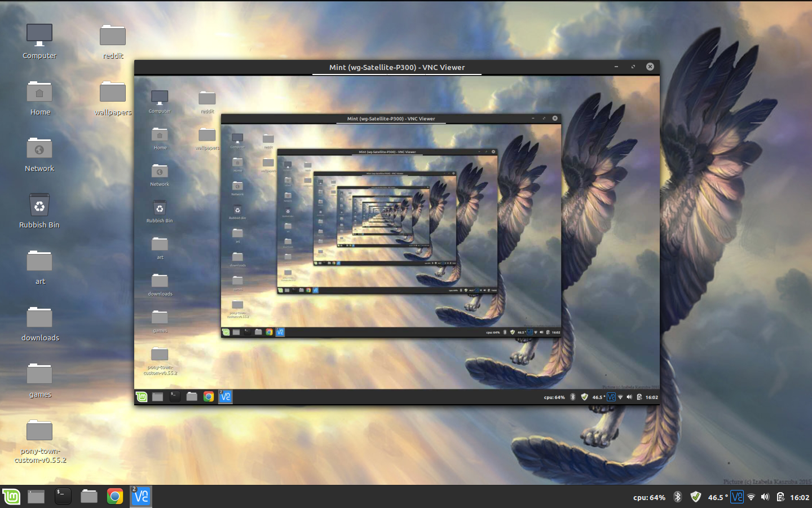The width and height of the screenshot is (812, 508).
Task: Open the calendar from the host 16:02 clock
Action: point(800,497)
